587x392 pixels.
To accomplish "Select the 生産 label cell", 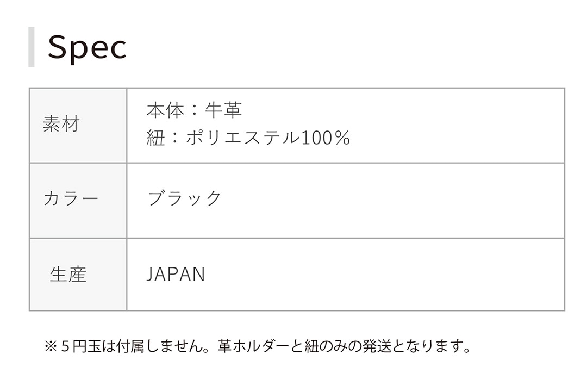I will (68, 275).
